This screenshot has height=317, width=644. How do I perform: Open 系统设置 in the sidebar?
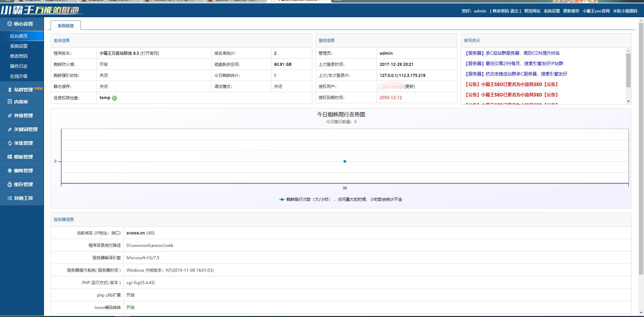pos(19,46)
